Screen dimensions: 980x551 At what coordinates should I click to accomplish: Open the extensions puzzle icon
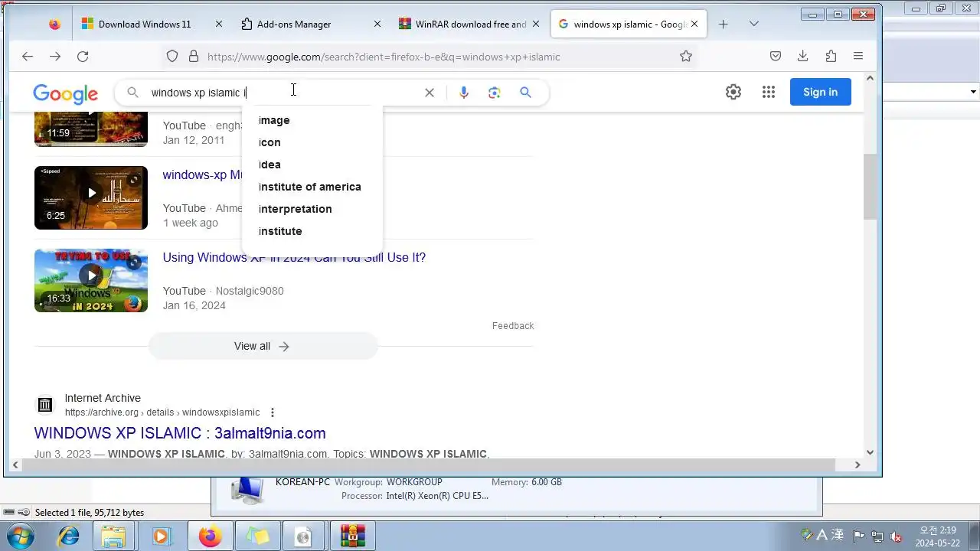click(x=831, y=56)
